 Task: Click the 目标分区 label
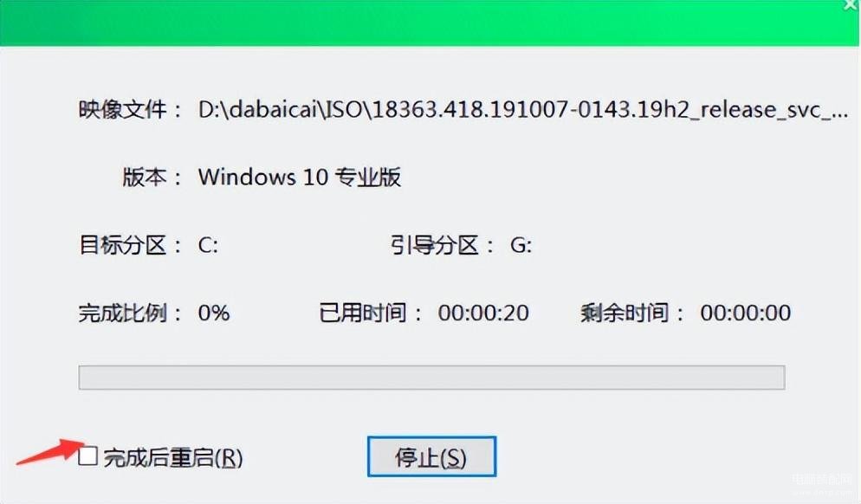click(x=123, y=245)
